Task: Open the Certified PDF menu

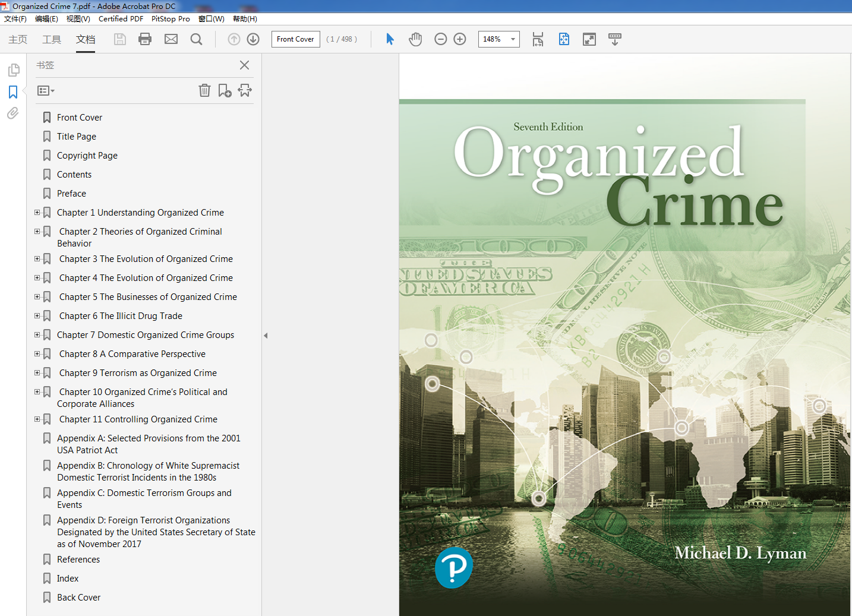Action: click(121, 19)
